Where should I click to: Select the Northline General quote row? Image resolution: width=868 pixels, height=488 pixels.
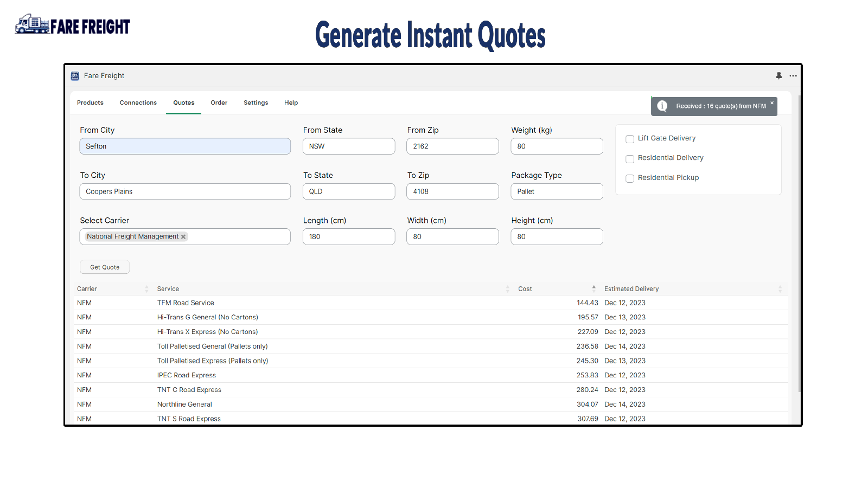pos(431,404)
